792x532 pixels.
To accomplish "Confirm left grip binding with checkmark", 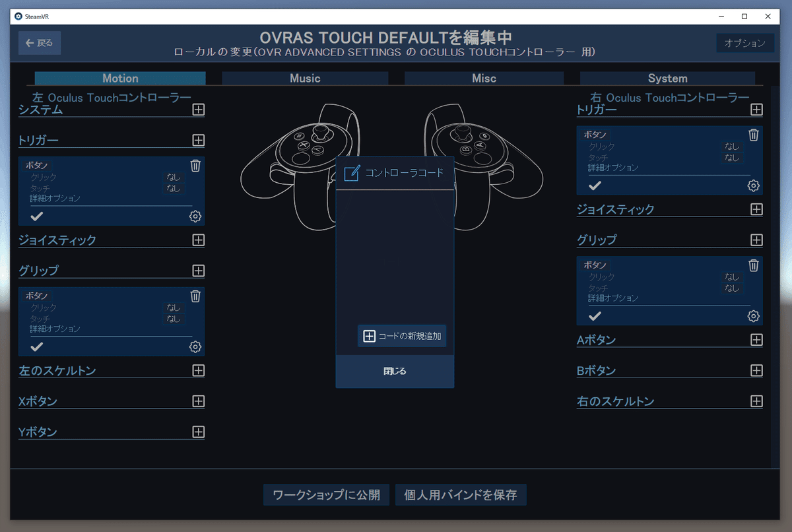I will pyautogui.click(x=37, y=346).
